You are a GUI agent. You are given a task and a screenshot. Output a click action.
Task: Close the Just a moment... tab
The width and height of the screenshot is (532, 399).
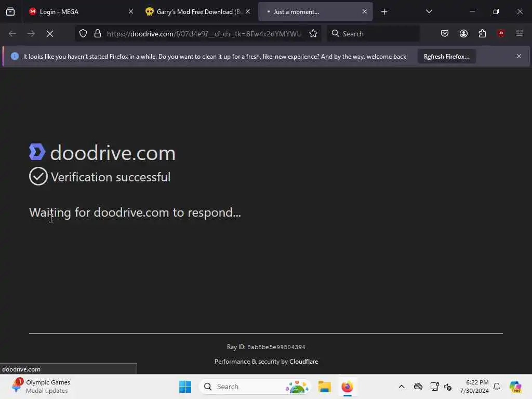coord(364,11)
